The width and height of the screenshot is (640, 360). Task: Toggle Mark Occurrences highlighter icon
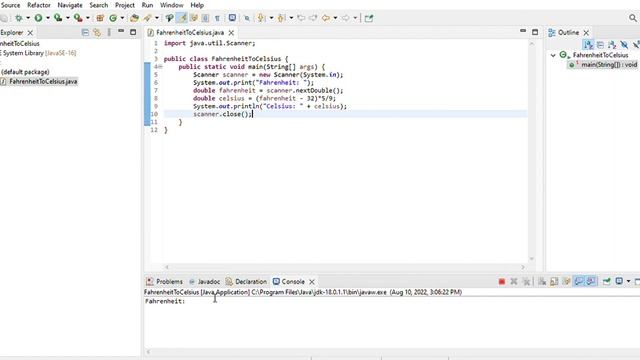(x=182, y=18)
